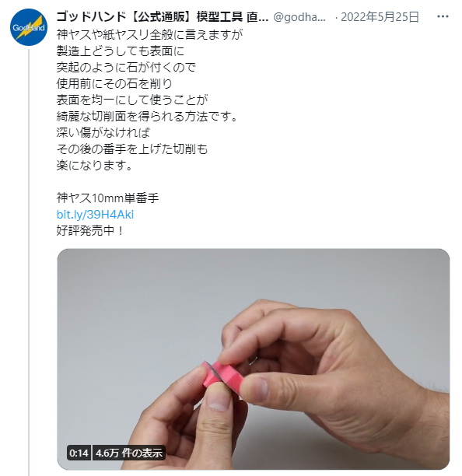This screenshot has height=476, width=462.
Task: Click the 好評発売中！ text line
Action: click(x=90, y=231)
